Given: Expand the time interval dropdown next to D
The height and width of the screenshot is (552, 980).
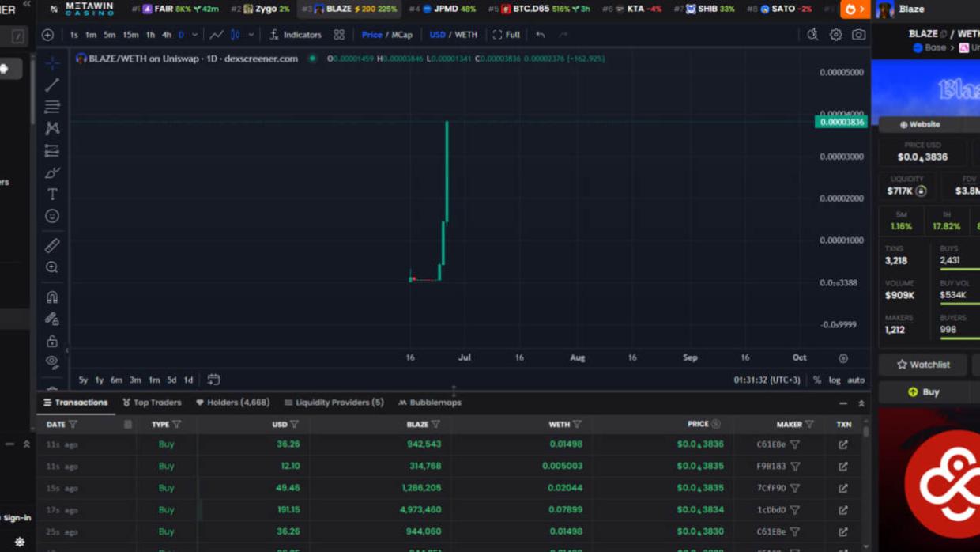Looking at the screenshot, I should click(x=194, y=35).
